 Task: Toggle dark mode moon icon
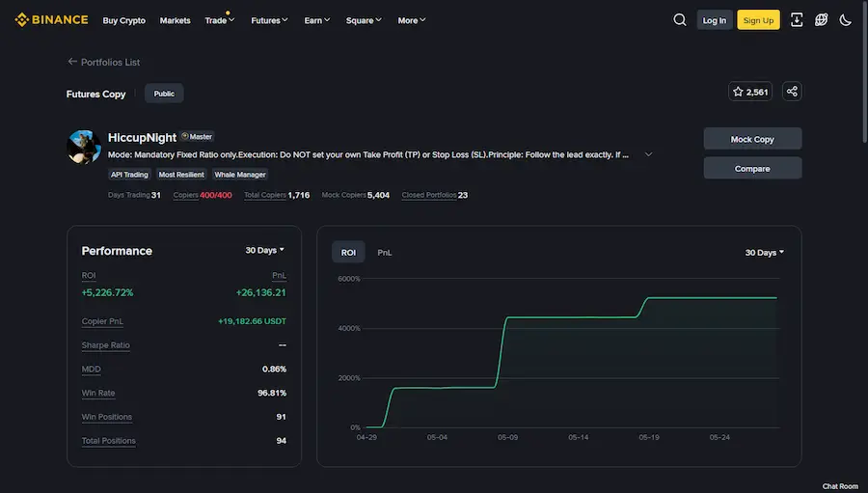pyautogui.click(x=845, y=20)
